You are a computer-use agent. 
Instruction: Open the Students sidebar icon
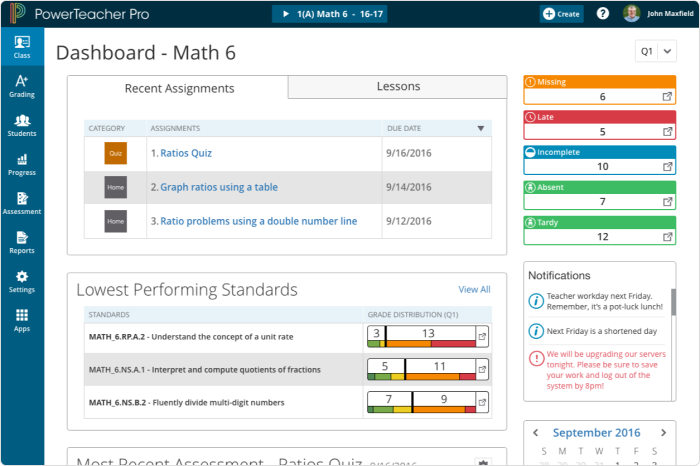click(x=21, y=125)
